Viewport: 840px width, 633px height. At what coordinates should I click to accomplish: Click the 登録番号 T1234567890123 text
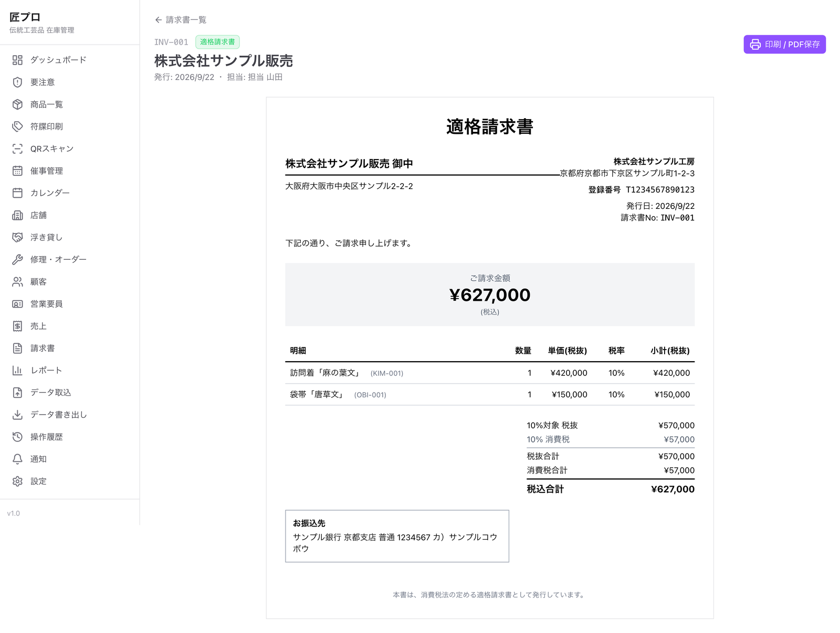pos(641,189)
